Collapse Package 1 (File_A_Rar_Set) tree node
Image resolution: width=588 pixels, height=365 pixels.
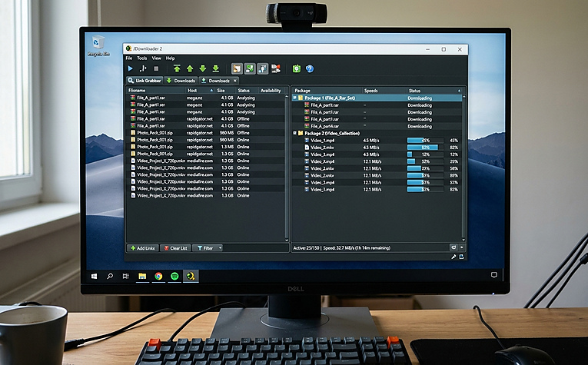pos(294,98)
